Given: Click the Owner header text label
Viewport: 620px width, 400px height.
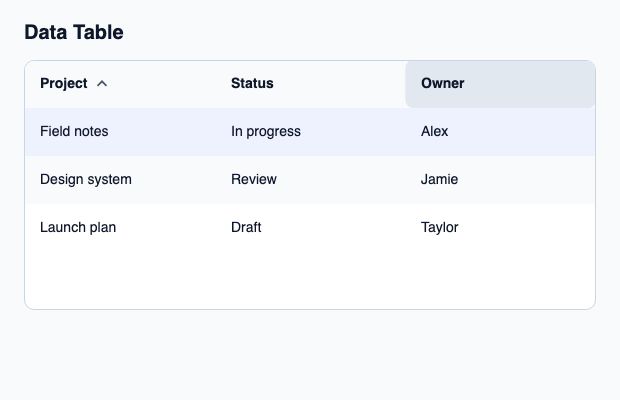Looking at the screenshot, I should point(442,83).
